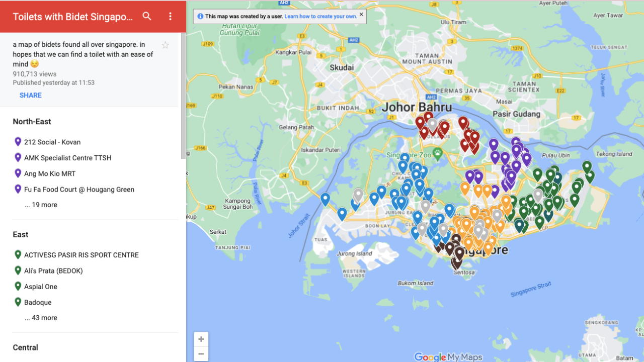This screenshot has height=362, width=644.
Task: Open the three-dot more options menu
Action: coord(170,16)
